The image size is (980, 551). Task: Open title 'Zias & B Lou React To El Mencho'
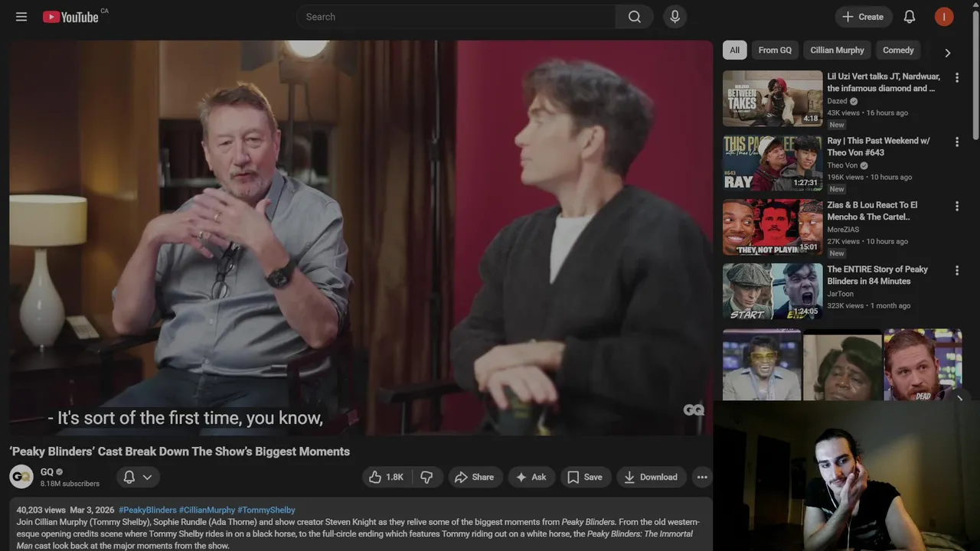pyautogui.click(x=872, y=211)
